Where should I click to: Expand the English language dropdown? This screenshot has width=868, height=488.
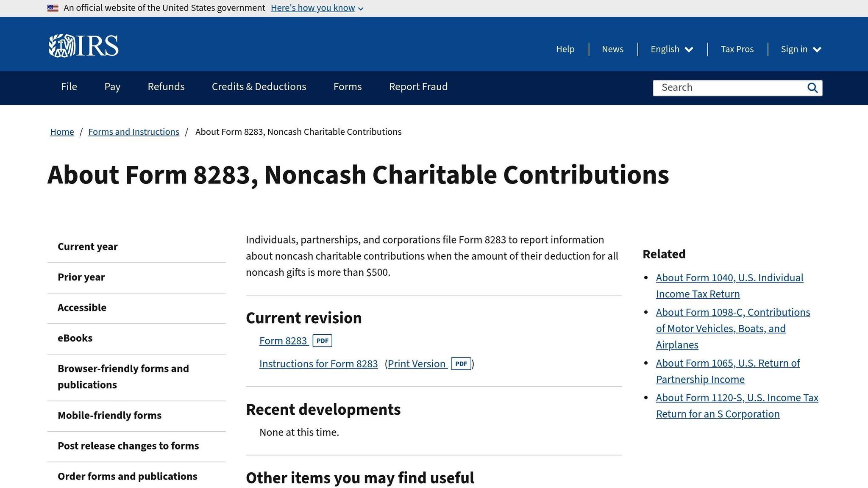click(x=671, y=49)
